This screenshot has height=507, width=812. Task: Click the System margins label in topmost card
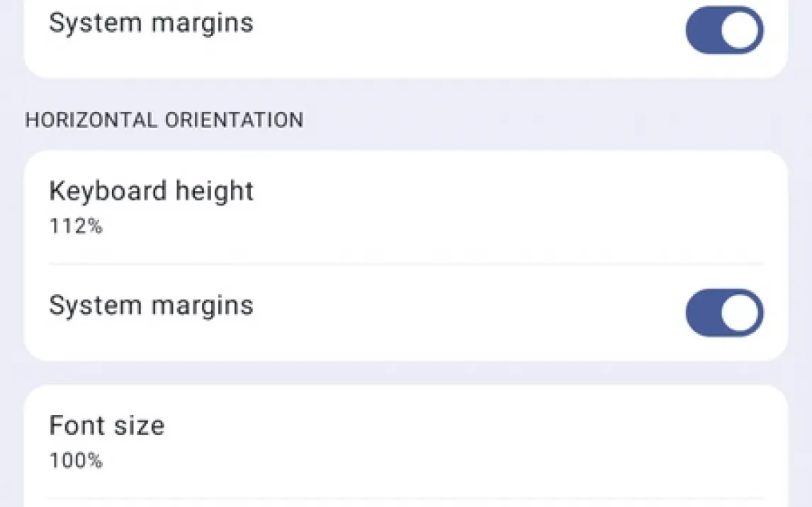click(151, 23)
